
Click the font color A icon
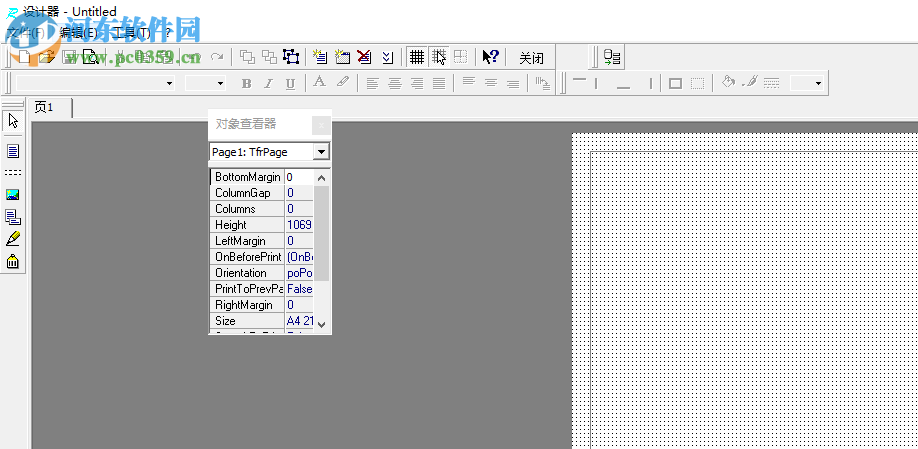coord(319,83)
